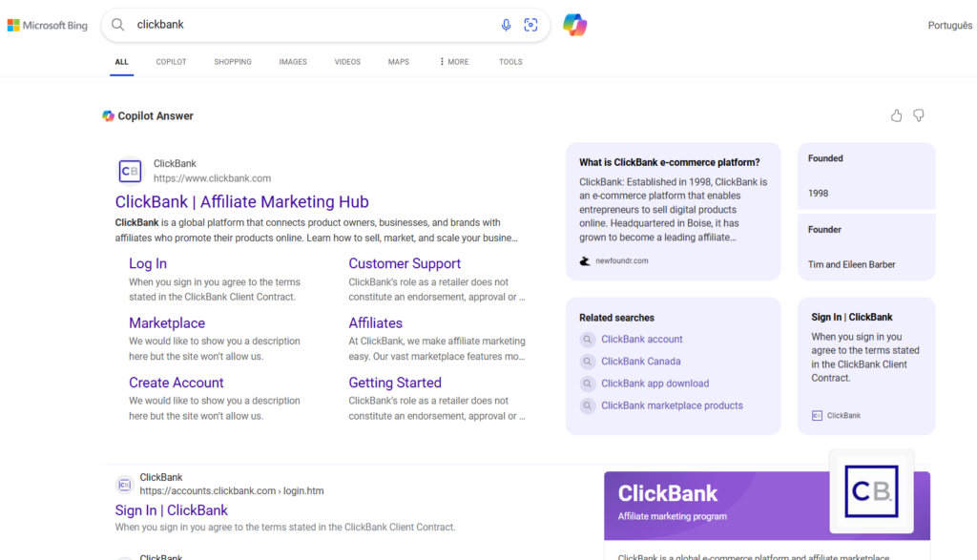Open the TOOLS options
This screenshot has height=560, width=977.
click(510, 62)
